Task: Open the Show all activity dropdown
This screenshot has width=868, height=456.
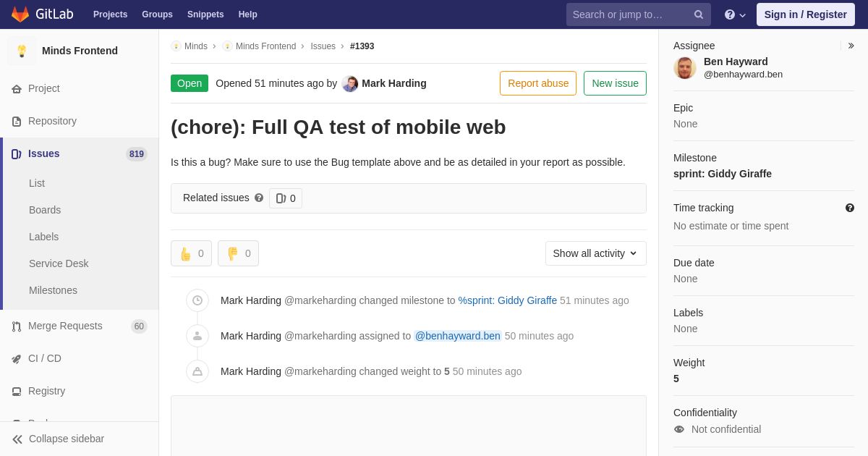Action: 595,253
